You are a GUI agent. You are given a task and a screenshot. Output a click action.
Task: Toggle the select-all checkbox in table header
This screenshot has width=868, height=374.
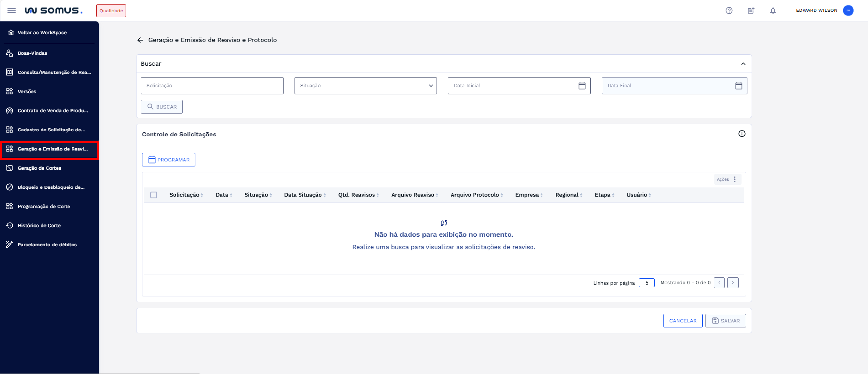[x=154, y=195]
